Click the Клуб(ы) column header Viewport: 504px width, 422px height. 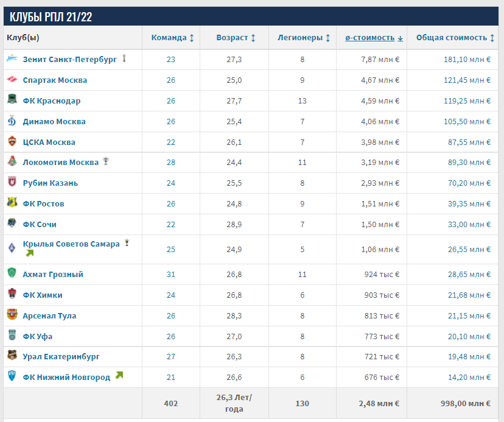coord(23,38)
